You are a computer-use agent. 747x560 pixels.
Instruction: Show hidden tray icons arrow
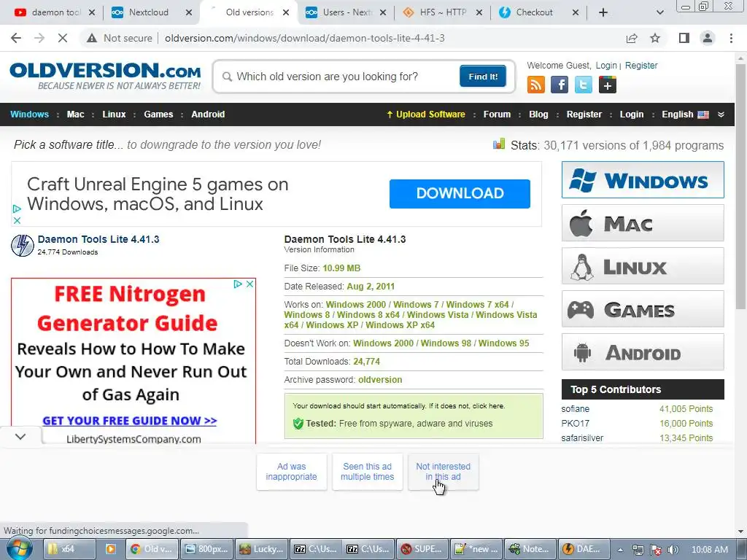(x=620, y=550)
